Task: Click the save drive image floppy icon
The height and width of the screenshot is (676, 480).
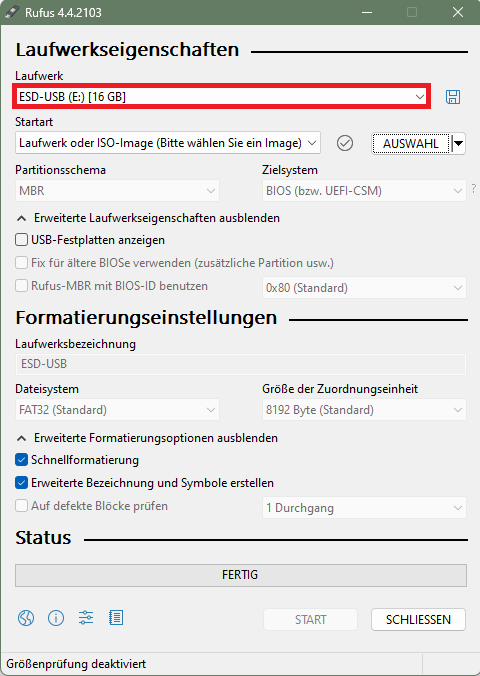Action: tap(453, 97)
